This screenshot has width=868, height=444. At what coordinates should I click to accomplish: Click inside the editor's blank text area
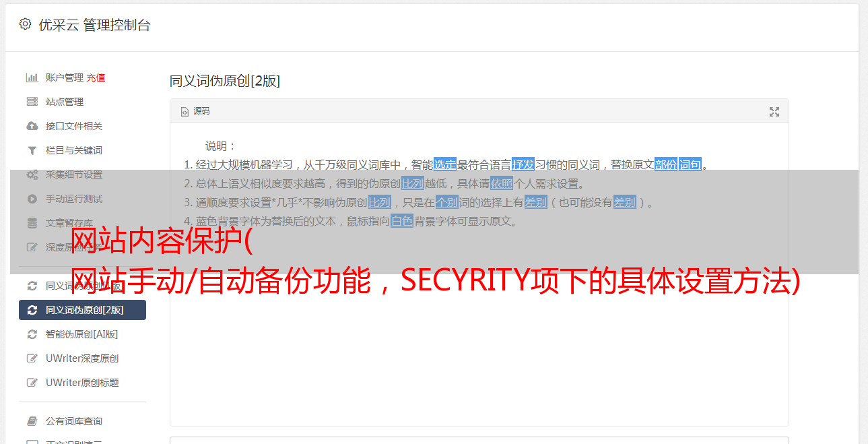click(479, 350)
